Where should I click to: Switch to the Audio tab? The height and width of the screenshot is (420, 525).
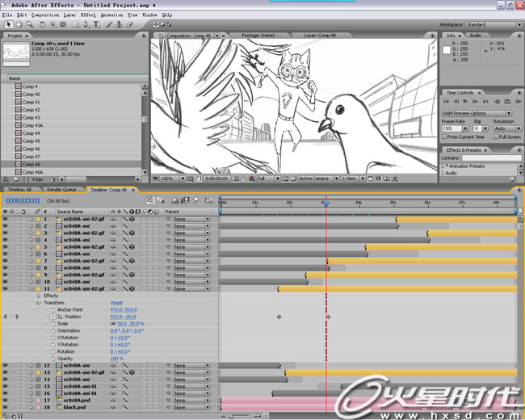(x=475, y=36)
